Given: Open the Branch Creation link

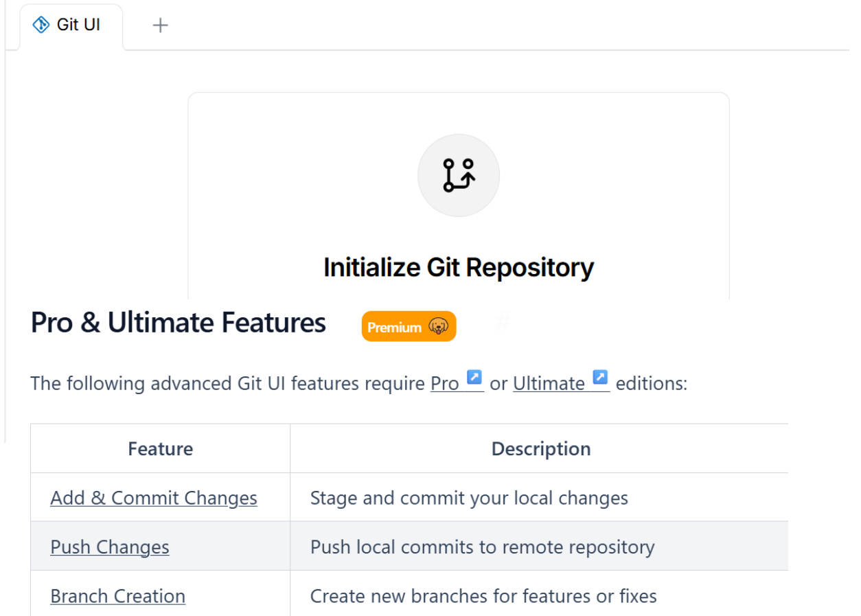Looking at the screenshot, I should (117, 595).
